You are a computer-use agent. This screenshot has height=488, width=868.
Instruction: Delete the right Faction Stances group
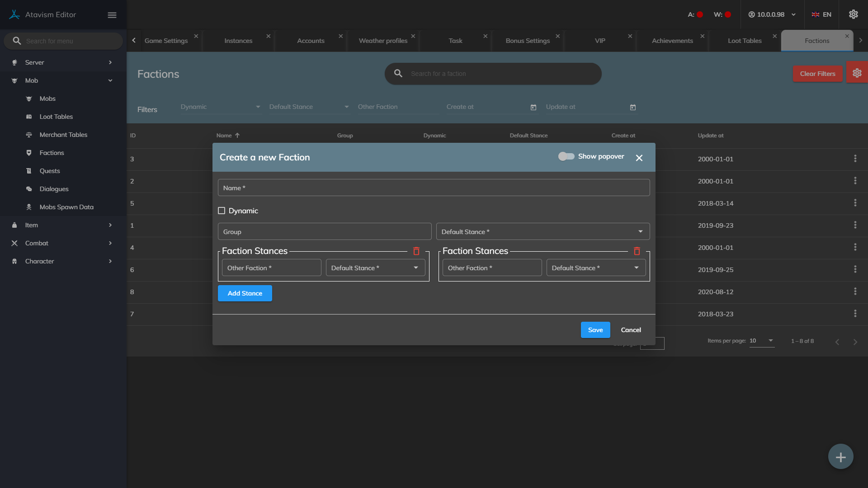point(637,251)
